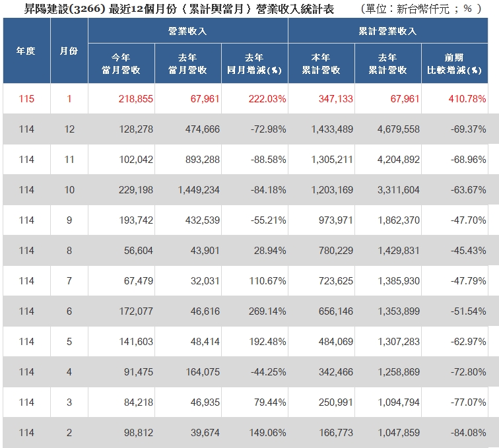This screenshot has width=499, height=448.
Task: Select the 1,449,234 last-year revenue cell
Action: (x=199, y=190)
